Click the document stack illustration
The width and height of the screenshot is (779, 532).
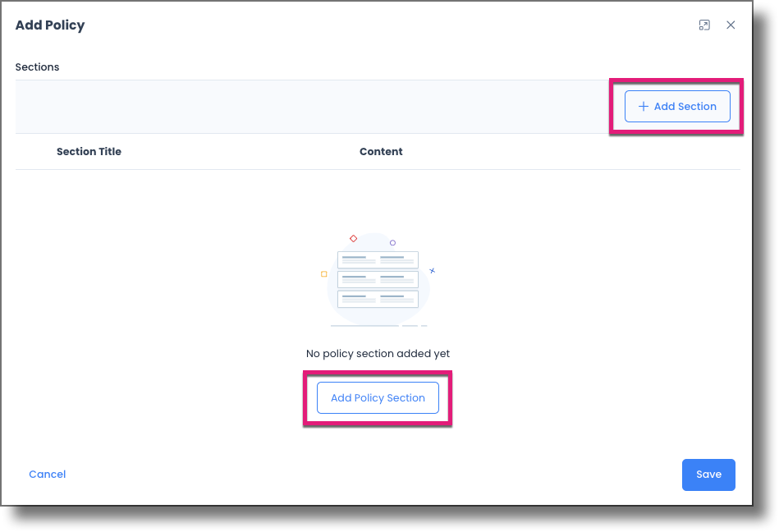point(378,279)
